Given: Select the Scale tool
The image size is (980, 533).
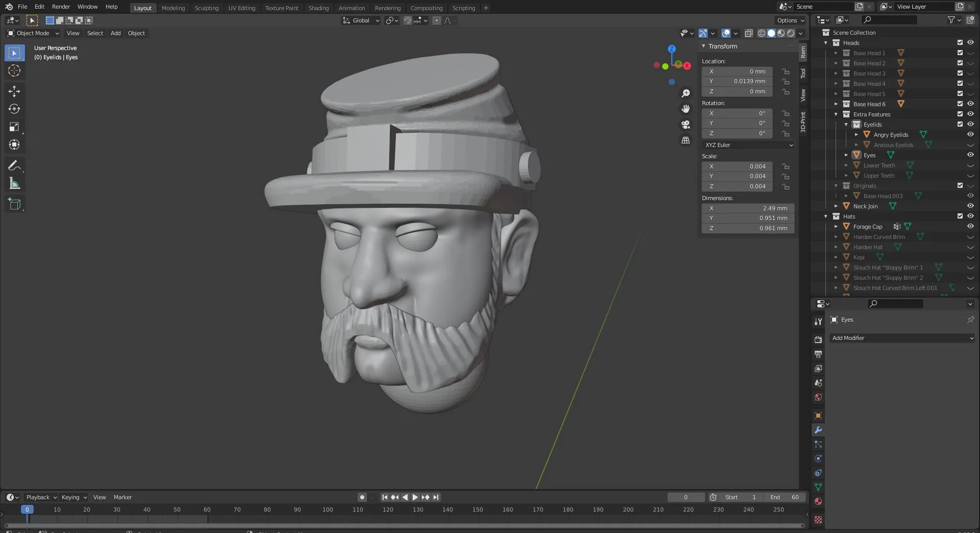Looking at the screenshot, I should pyautogui.click(x=14, y=127).
